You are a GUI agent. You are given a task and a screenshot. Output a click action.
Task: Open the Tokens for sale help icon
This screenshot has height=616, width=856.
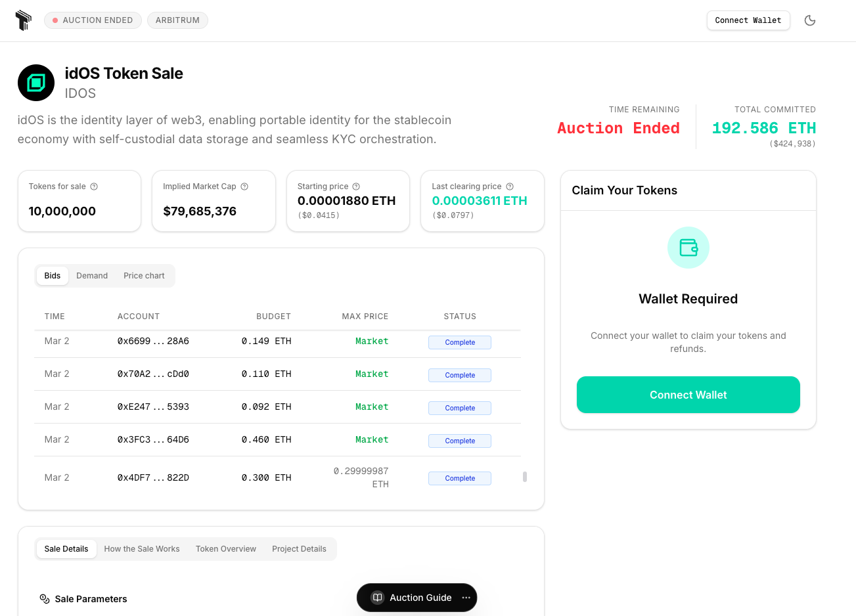(x=94, y=187)
